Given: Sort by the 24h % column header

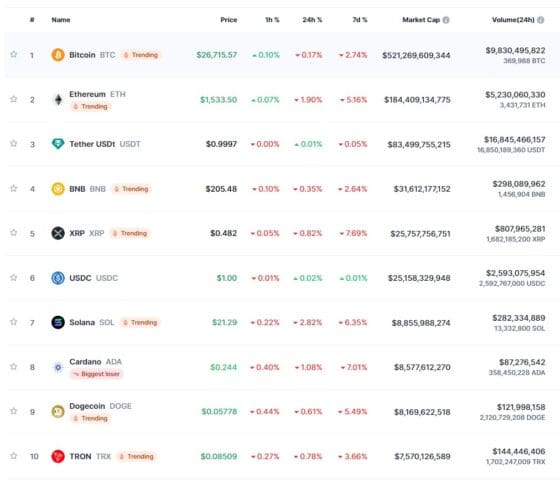Looking at the screenshot, I should click(x=312, y=20).
